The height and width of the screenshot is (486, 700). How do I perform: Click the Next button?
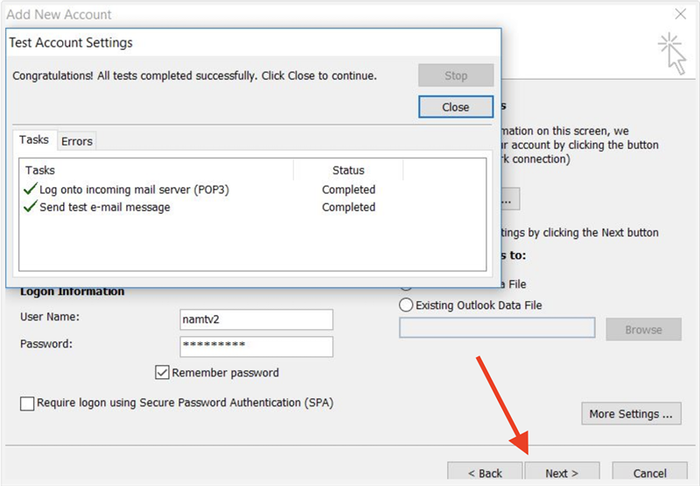pyautogui.click(x=562, y=473)
